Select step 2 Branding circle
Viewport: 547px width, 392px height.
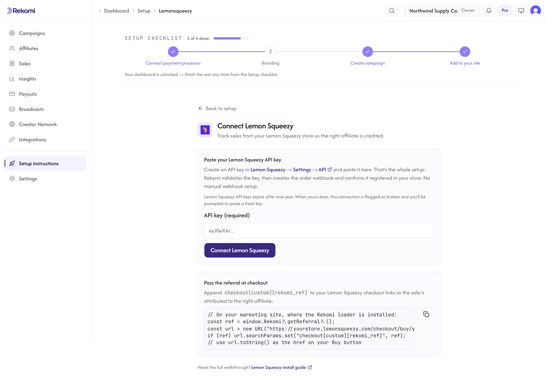pos(270,52)
